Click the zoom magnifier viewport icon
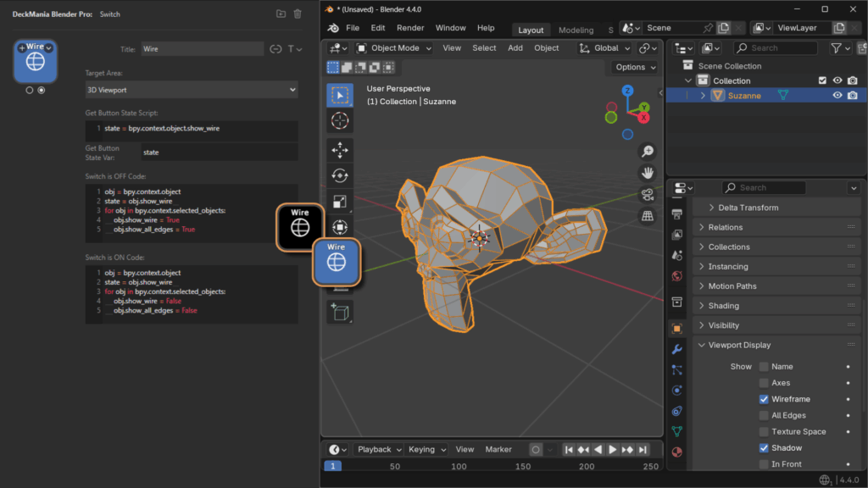This screenshot has height=488, width=868. [x=648, y=152]
